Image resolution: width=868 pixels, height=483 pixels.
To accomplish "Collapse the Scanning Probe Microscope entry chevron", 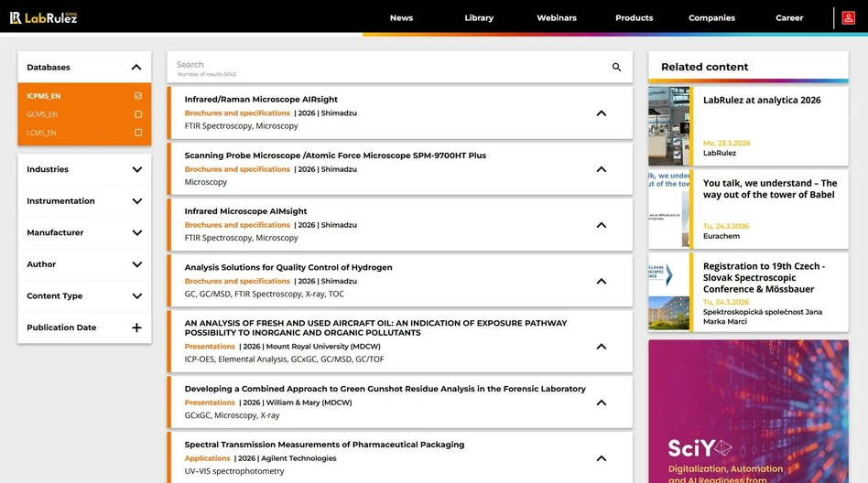I will point(601,169).
